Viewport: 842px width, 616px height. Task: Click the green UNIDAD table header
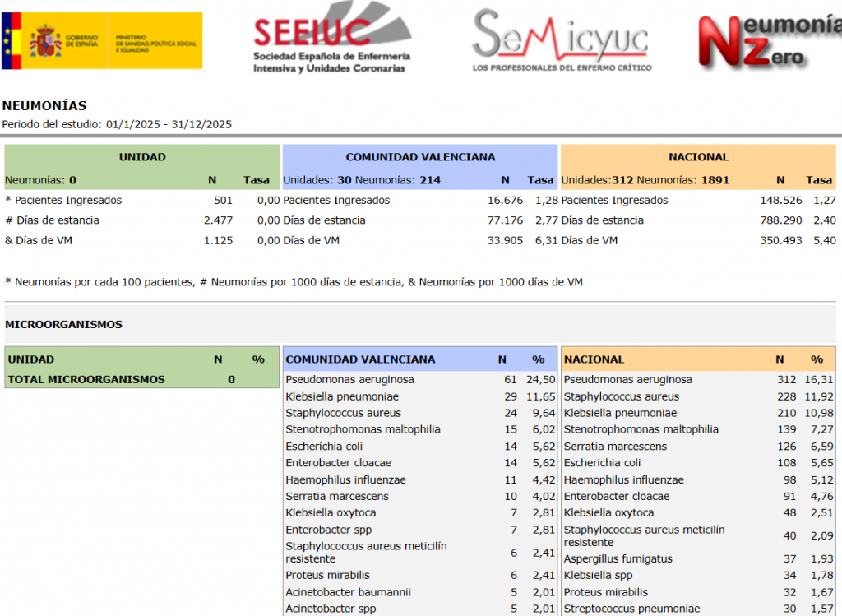click(141, 157)
